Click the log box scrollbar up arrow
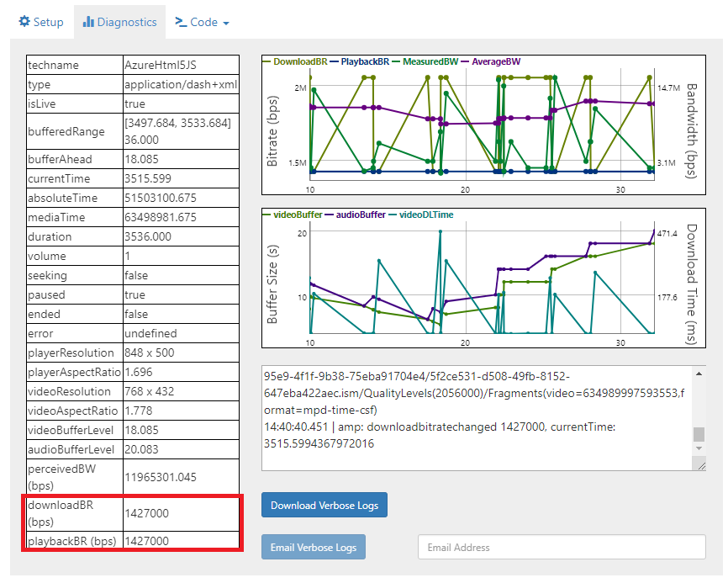The height and width of the screenshot is (583, 728). [x=699, y=373]
